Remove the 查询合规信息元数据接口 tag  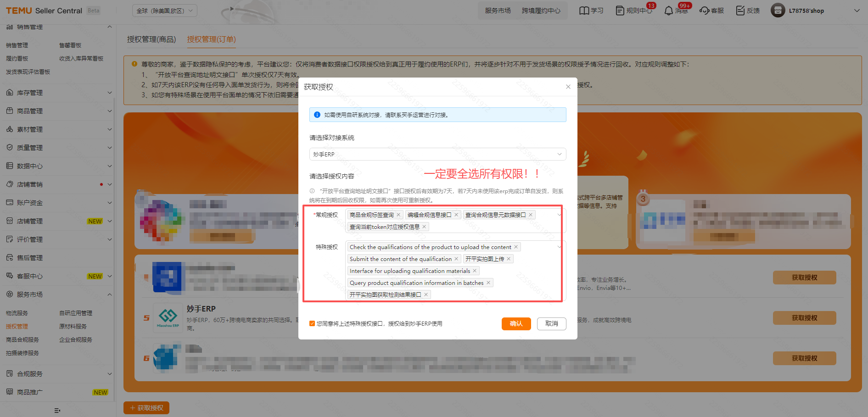[x=531, y=215]
